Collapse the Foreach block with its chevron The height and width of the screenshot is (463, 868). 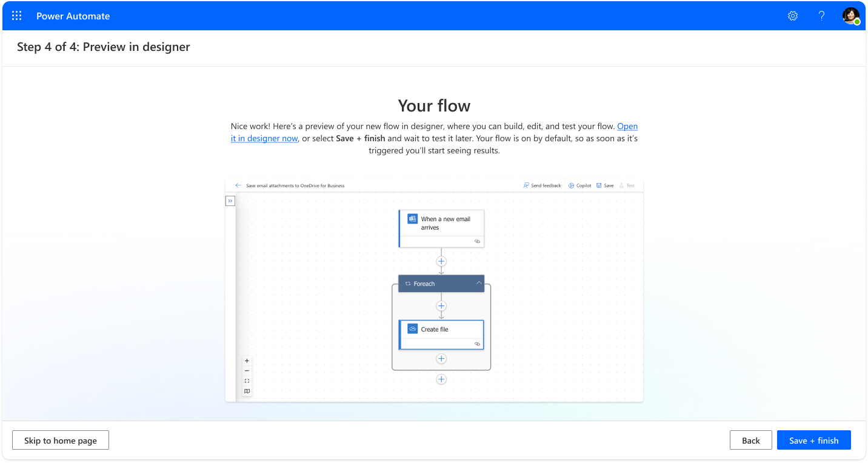(479, 283)
